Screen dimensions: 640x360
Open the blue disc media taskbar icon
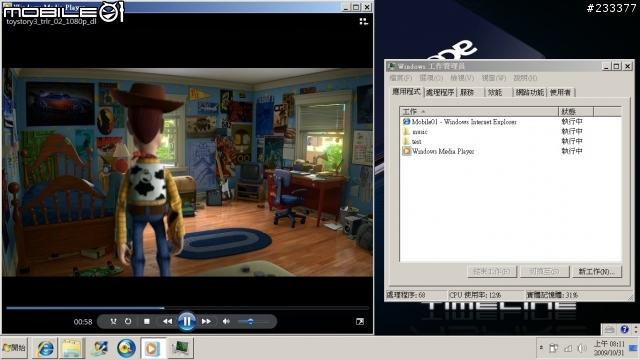pyautogui.click(x=126, y=348)
